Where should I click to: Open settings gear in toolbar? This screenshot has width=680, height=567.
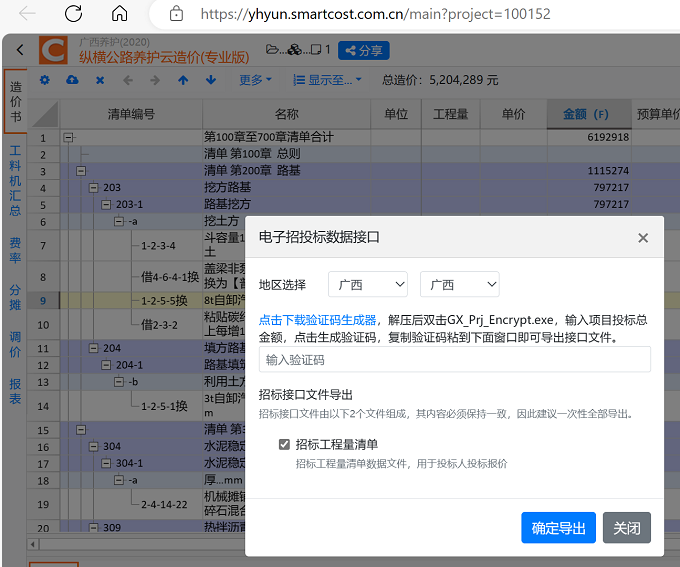pyautogui.click(x=45, y=80)
